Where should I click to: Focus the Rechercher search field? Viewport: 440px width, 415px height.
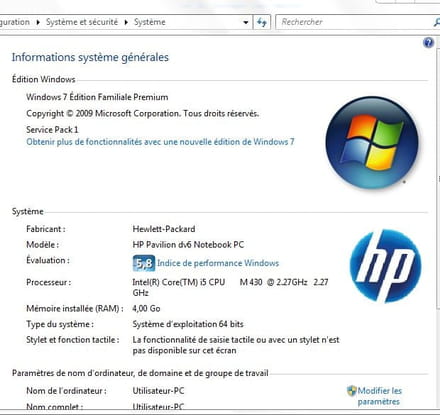tap(355, 22)
